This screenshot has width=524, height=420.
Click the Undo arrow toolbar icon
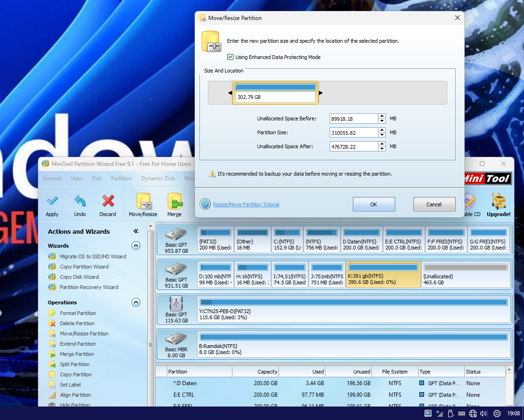(80, 201)
